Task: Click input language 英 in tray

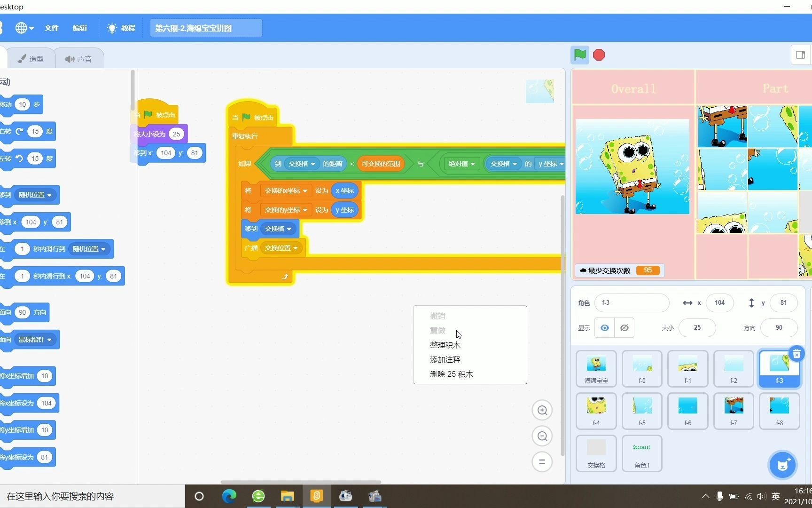Action: tap(776, 496)
